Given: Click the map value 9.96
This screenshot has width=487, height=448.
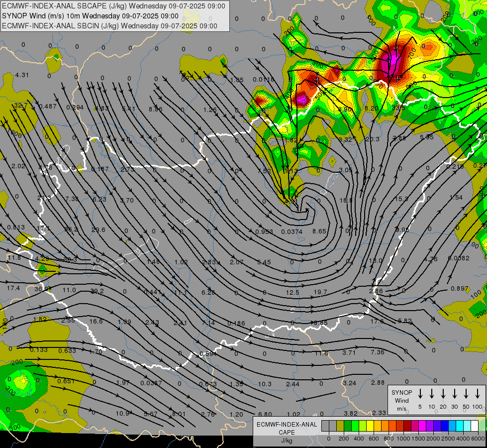Looking at the screenshot, I should [x=402, y=230].
